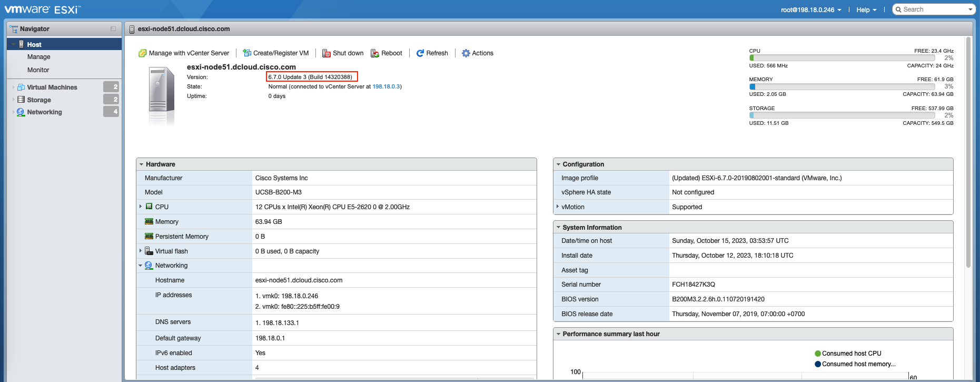Screen dimensions: 980x382
Task: Select Manage under Host
Action: pyautogui.click(x=39, y=57)
